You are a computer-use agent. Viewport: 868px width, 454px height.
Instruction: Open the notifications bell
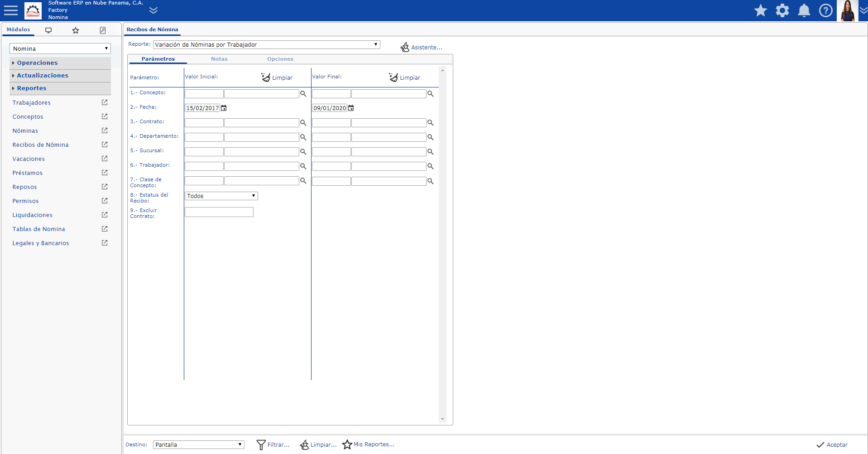pyautogui.click(x=804, y=10)
